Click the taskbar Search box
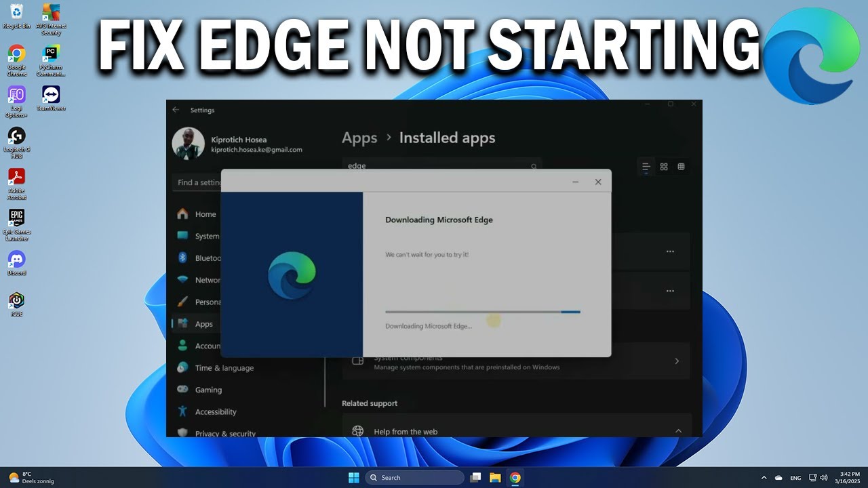This screenshot has width=868, height=488. [x=415, y=477]
